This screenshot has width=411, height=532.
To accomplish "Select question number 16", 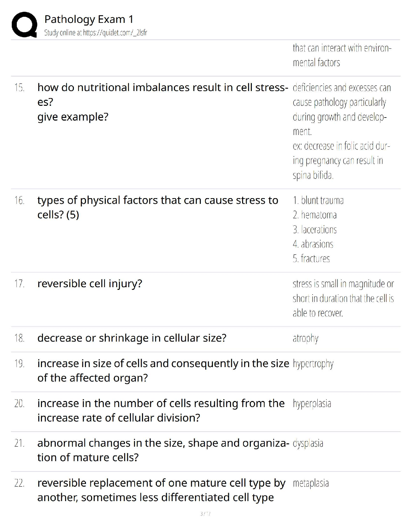I will pos(19,201).
